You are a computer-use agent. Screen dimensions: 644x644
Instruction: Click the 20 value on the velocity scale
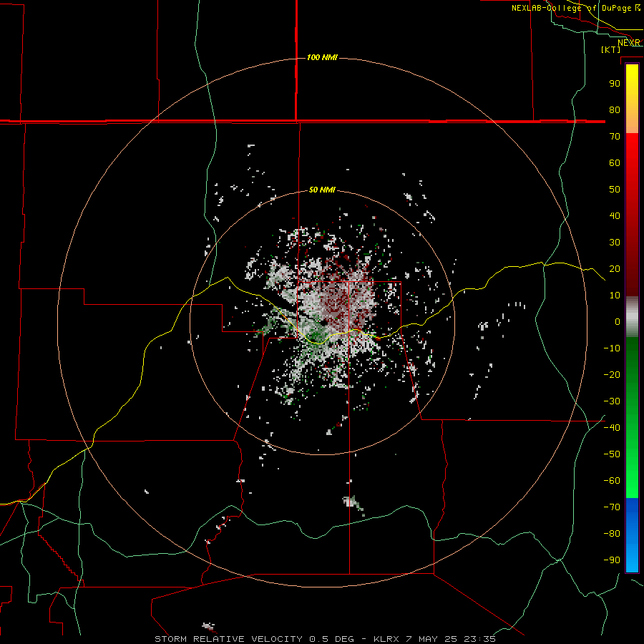(615, 268)
